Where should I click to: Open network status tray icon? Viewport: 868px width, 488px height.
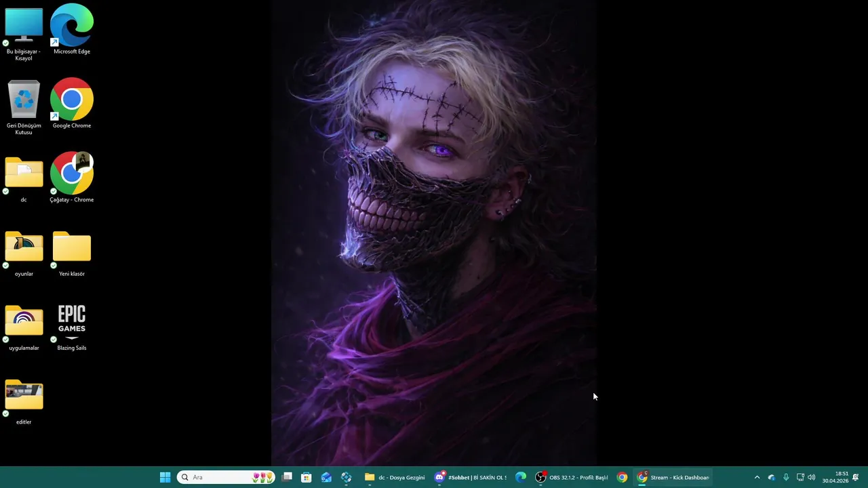coord(800,477)
